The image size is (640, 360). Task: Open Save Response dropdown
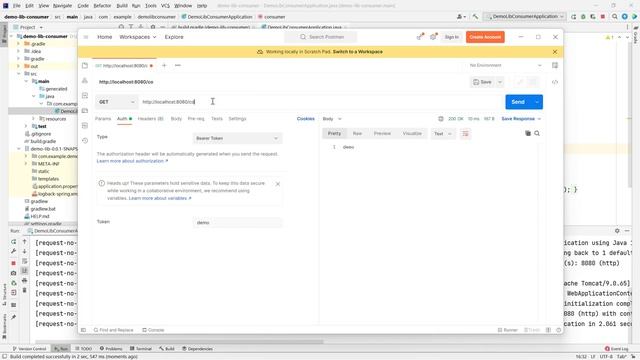pyautogui.click(x=521, y=119)
